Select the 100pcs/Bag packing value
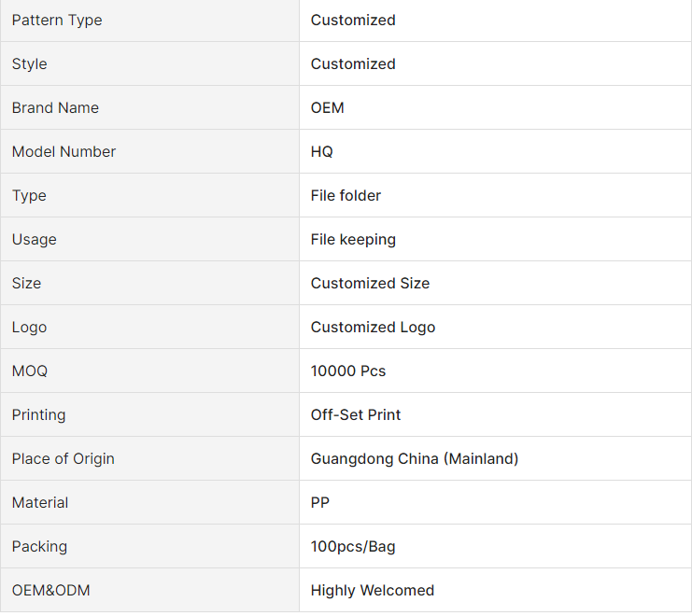The image size is (692, 616). tap(353, 547)
